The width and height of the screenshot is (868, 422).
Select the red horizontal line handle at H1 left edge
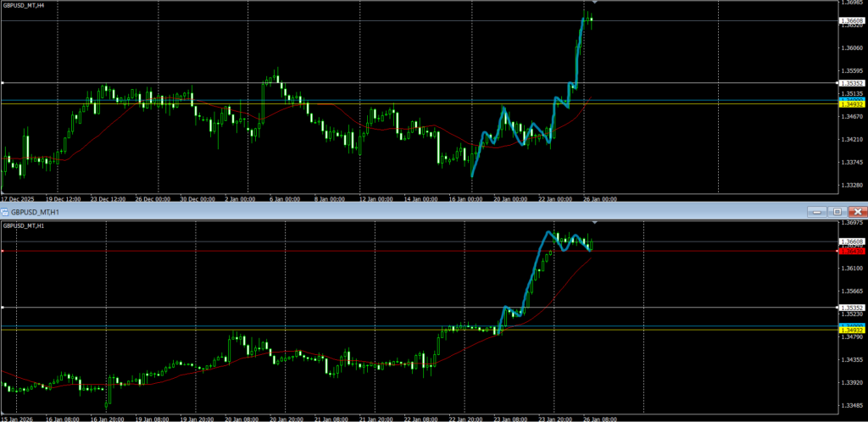click(x=3, y=251)
